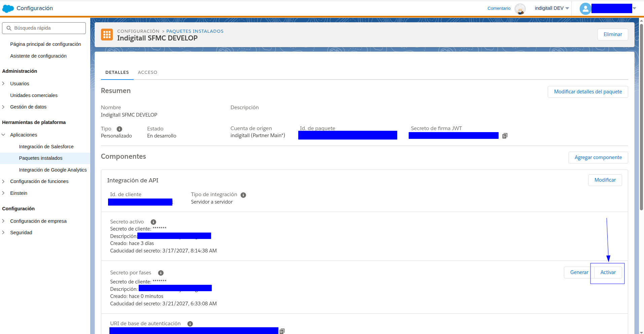Expand the Einstein section

[3, 193]
